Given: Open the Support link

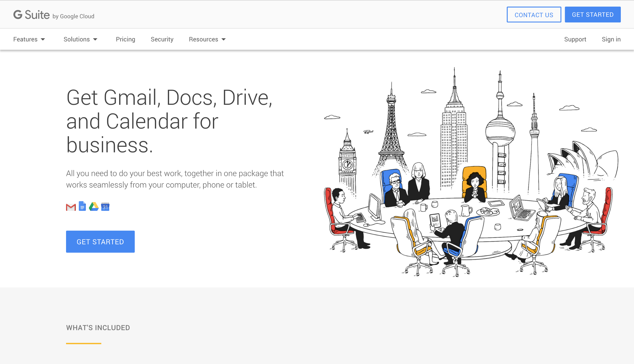Looking at the screenshot, I should pos(575,39).
